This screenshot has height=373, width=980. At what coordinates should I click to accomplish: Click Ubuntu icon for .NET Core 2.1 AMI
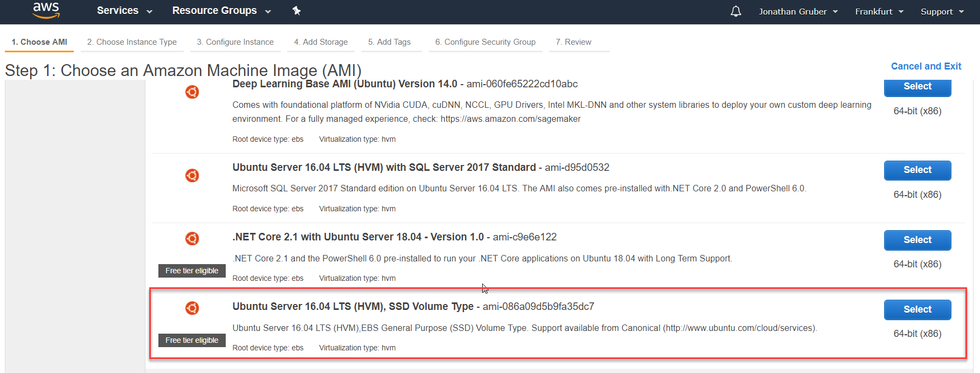(x=192, y=239)
